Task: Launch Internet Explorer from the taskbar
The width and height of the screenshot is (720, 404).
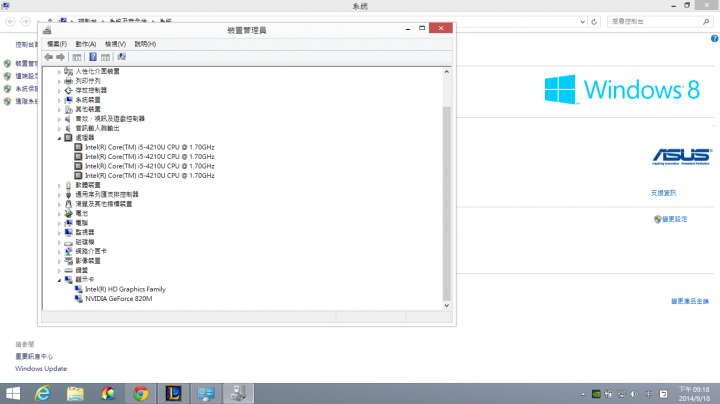Action: [x=43, y=393]
